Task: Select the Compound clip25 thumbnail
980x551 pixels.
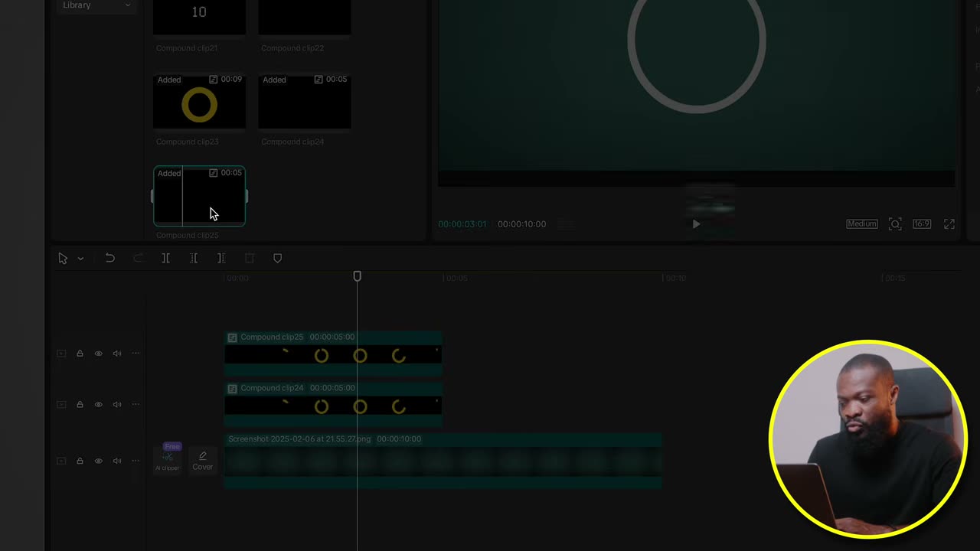Action: [199, 196]
